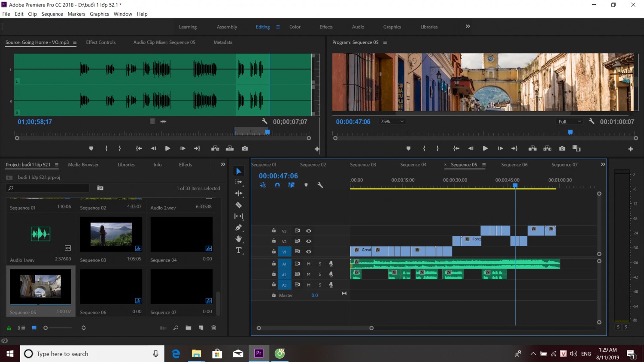
Task: Switch Project panel to list view
Action: 21,328
